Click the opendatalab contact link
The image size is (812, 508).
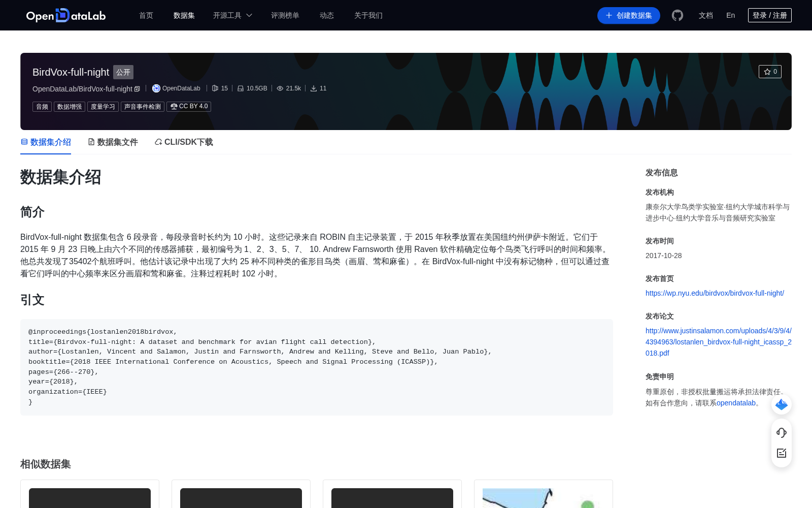[736, 403]
